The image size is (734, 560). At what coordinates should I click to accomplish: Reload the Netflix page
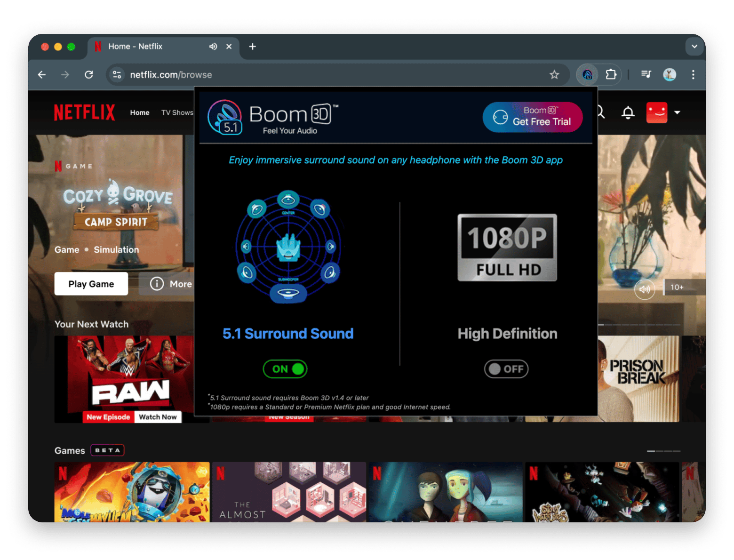click(88, 74)
